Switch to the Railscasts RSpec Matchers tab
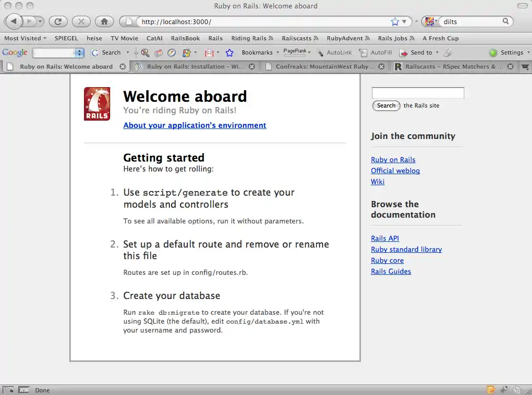 pos(454,67)
